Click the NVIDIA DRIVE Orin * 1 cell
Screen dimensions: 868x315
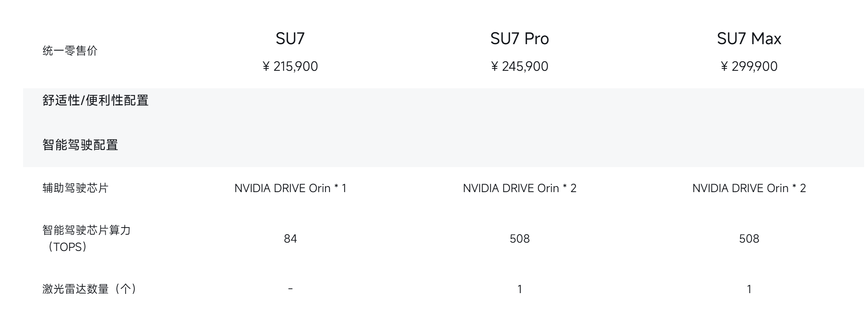[290, 188]
